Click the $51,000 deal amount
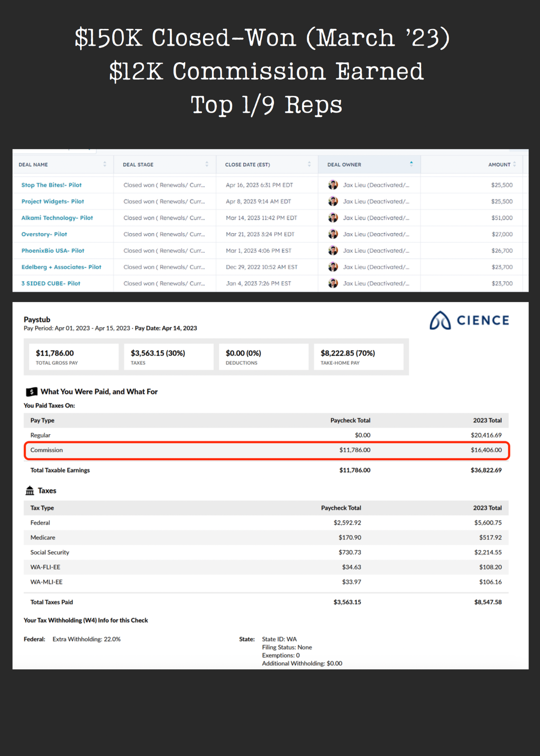The height and width of the screenshot is (756, 540). tap(502, 218)
